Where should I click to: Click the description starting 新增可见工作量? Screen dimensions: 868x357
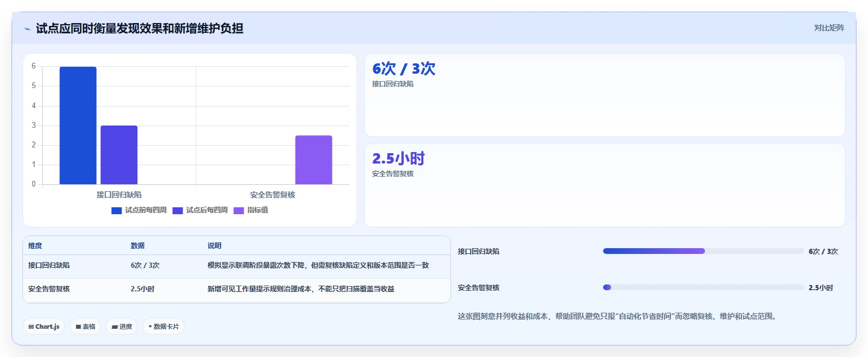[x=301, y=289]
